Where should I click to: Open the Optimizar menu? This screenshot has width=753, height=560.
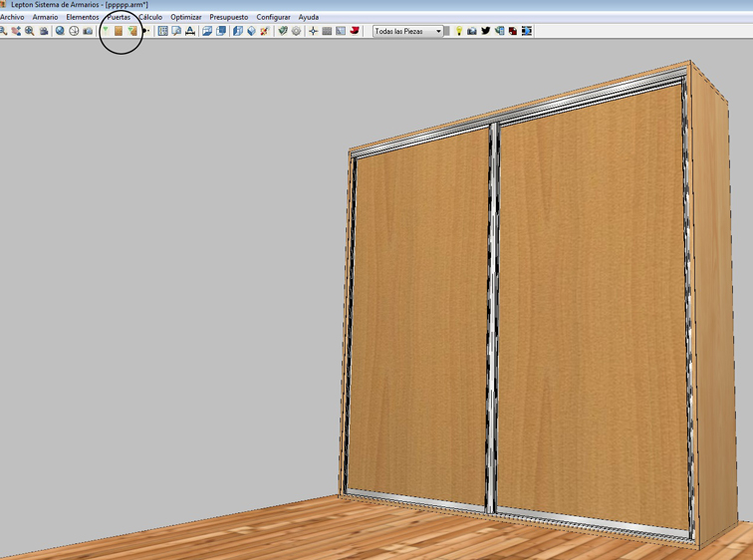[186, 17]
